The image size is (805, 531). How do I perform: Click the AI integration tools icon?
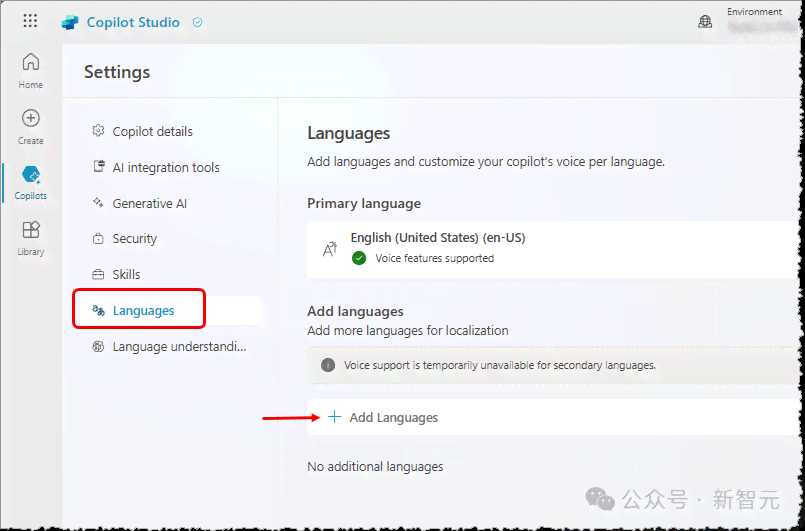coord(99,166)
